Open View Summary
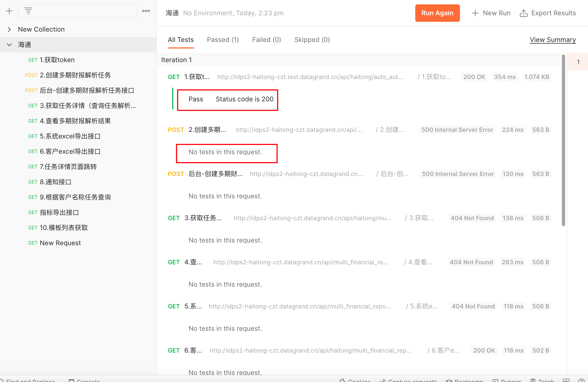 [x=553, y=40]
